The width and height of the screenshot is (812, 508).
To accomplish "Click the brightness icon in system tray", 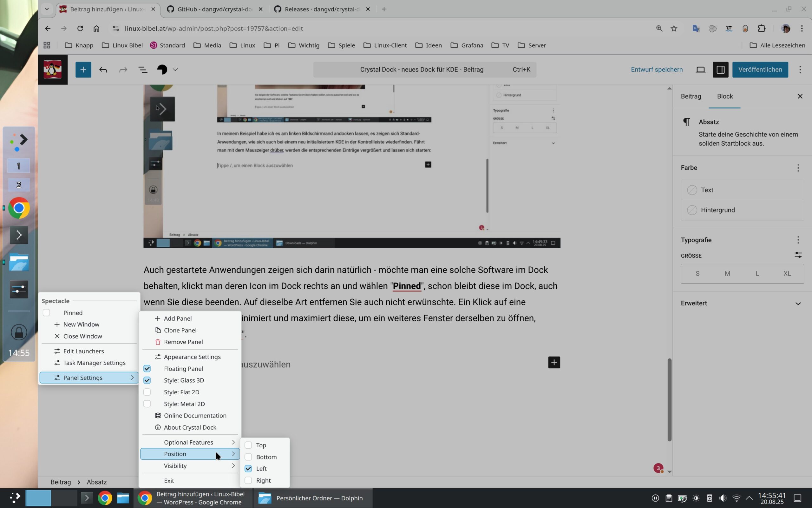I will 696,498.
